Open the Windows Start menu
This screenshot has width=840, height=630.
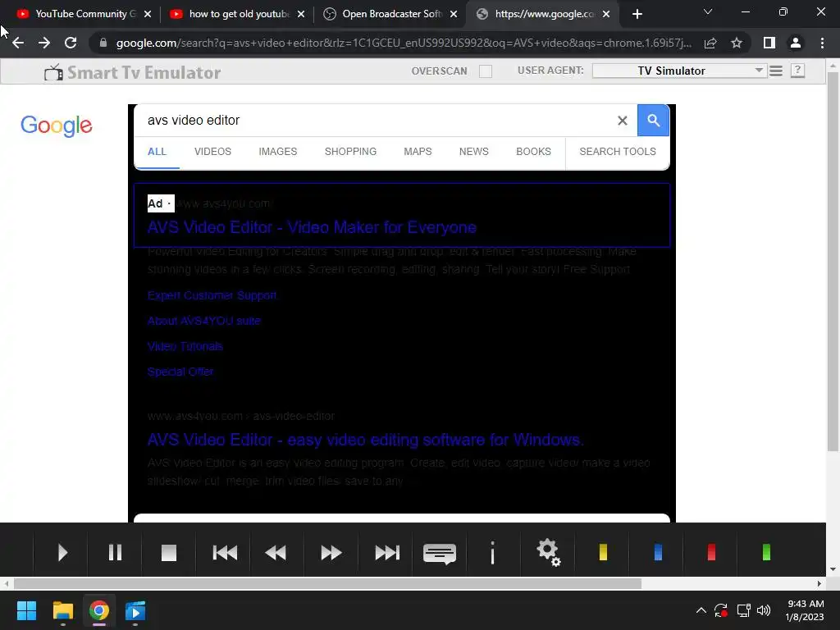click(26, 610)
